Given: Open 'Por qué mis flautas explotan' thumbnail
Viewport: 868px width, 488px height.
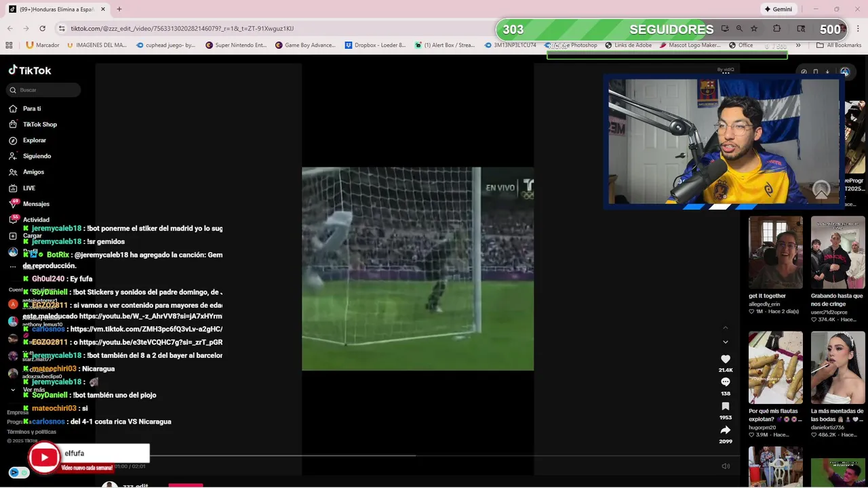Looking at the screenshot, I should 776,367.
